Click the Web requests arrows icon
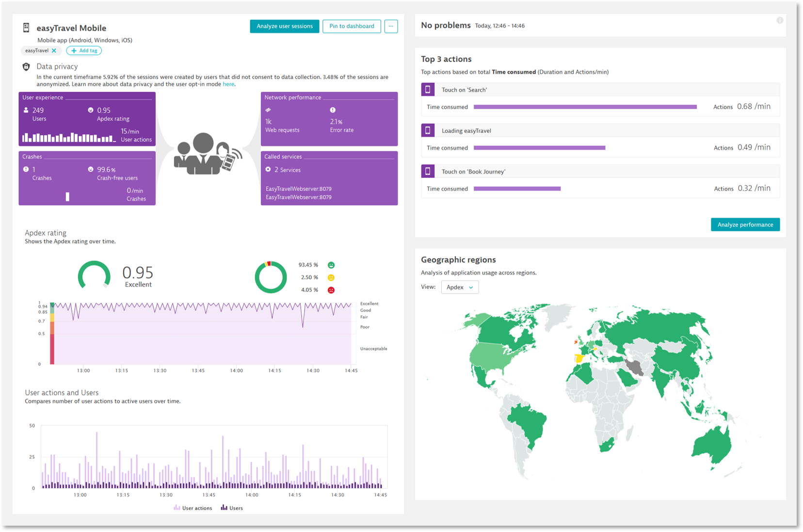The width and height of the screenshot is (803, 532). click(x=268, y=110)
